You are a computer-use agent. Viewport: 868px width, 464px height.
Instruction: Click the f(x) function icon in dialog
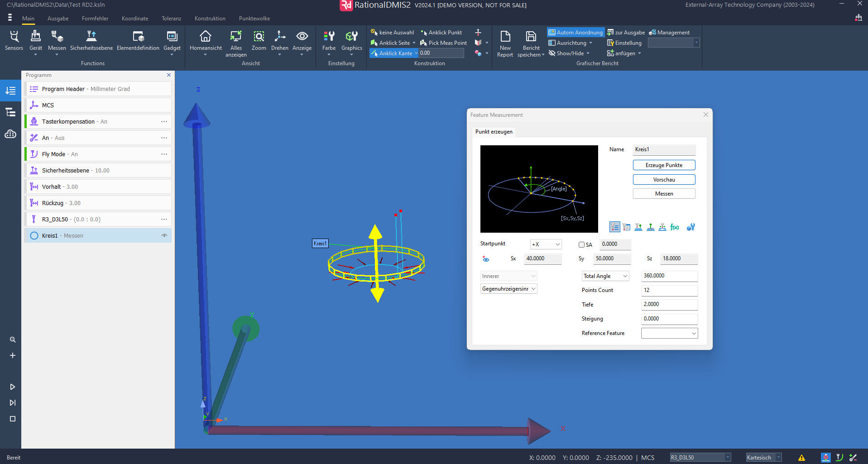[675, 227]
